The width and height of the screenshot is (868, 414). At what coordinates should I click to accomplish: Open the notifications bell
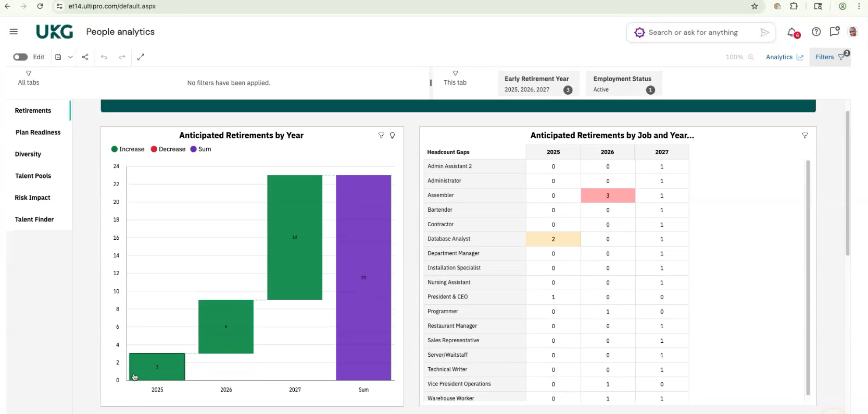792,32
